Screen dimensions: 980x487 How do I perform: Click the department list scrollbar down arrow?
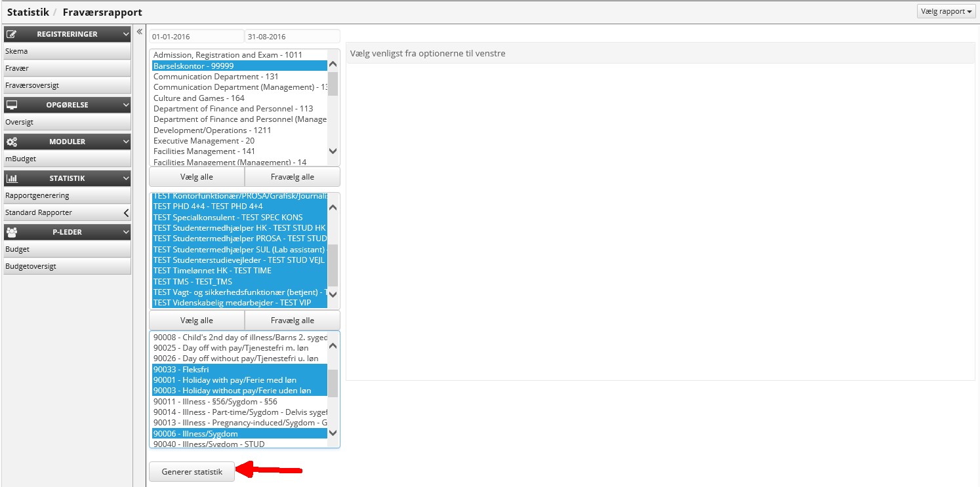(333, 151)
